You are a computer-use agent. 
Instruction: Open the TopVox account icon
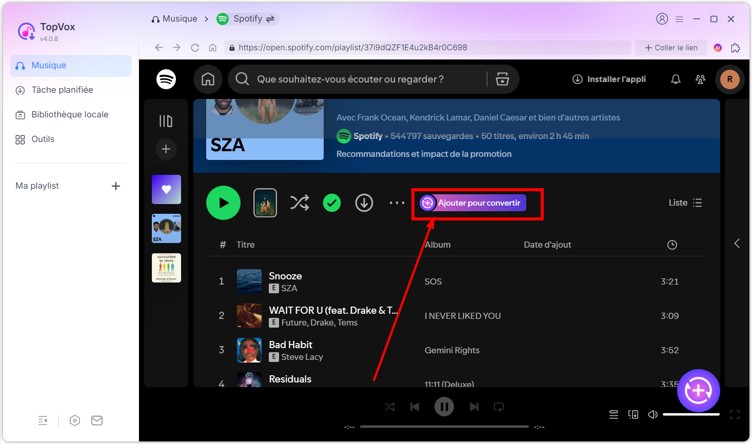(662, 19)
